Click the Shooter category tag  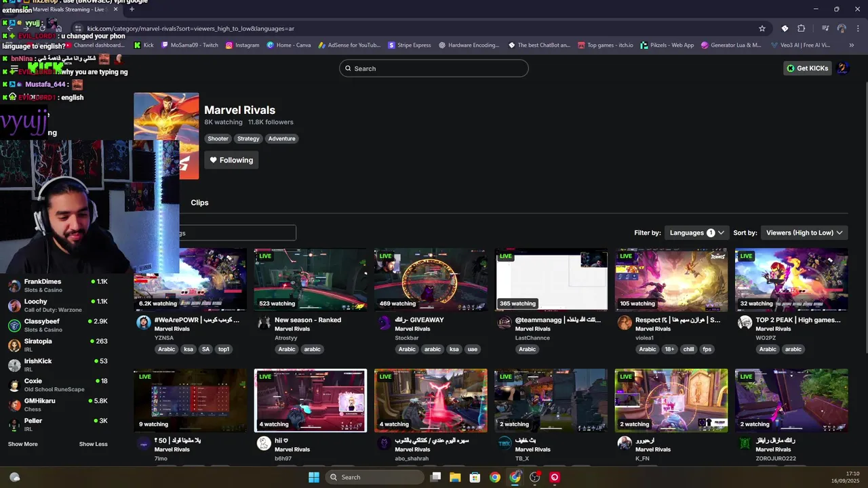(x=218, y=138)
